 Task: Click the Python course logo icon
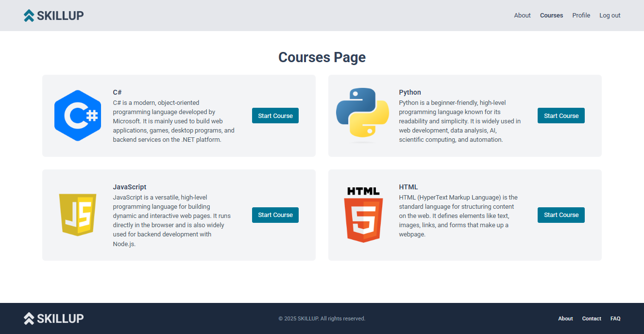pos(362,116)
